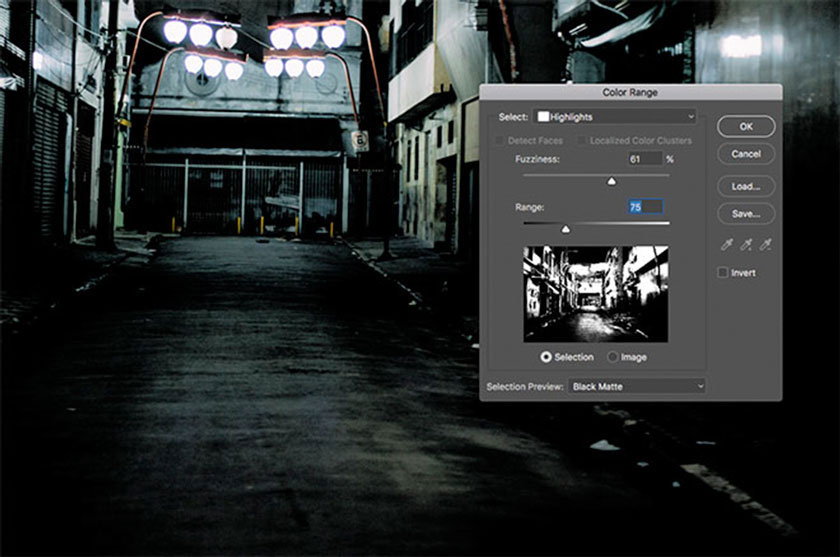Choose the Image radio button

pyautogui.click(x=612, y=357)
